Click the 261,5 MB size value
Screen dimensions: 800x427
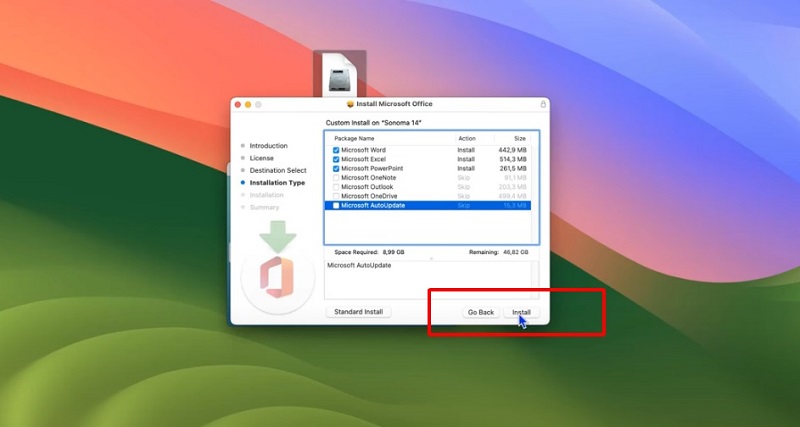[513, 168]
